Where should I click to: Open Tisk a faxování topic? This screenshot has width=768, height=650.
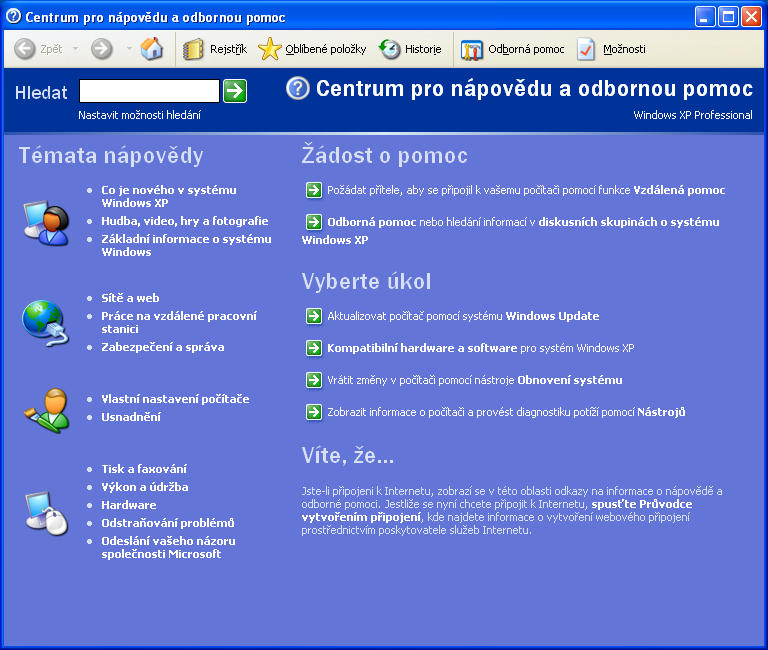click(144, 469)
